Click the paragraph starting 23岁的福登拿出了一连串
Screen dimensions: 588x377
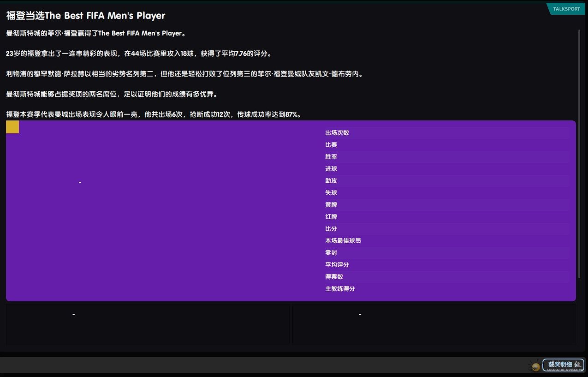(x=139, y=54)
